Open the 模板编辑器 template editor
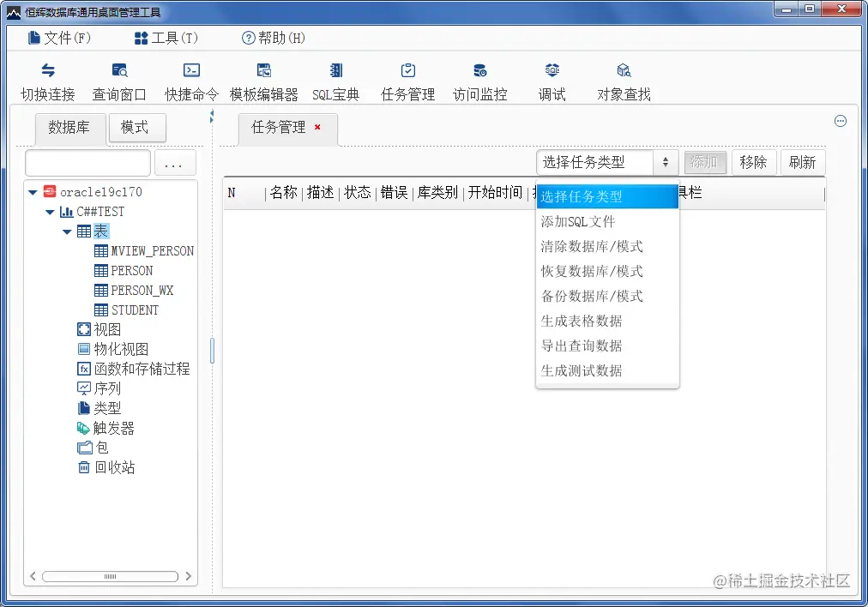Viewport: 868px width, 607px height. click(264, 70)
